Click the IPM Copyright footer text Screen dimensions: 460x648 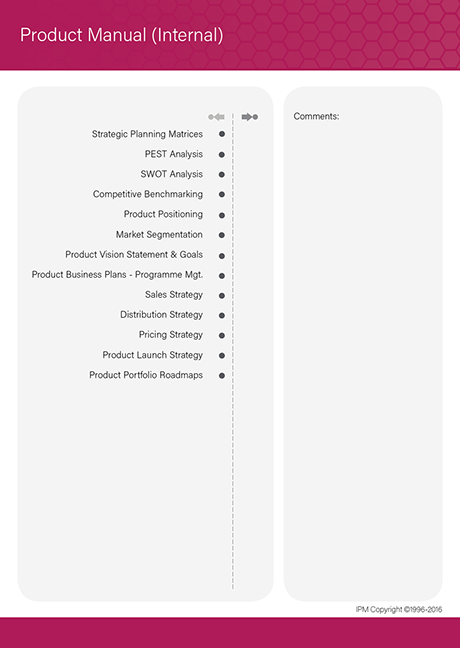399,610
